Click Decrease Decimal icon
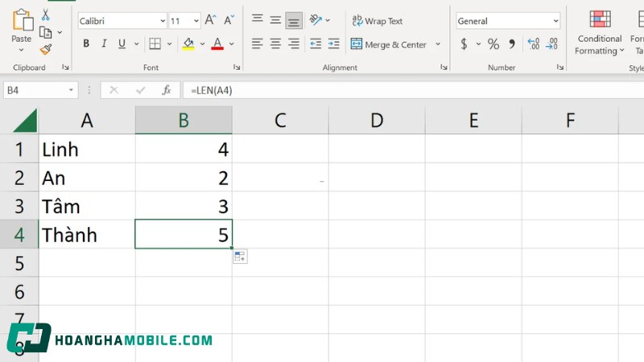 pyautogui.click(x=551, y=43)
